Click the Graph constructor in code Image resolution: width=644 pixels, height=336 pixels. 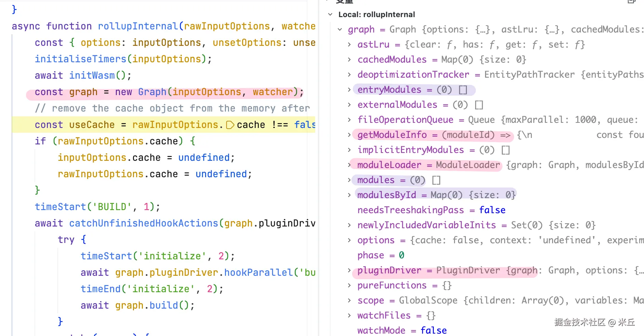152,92
